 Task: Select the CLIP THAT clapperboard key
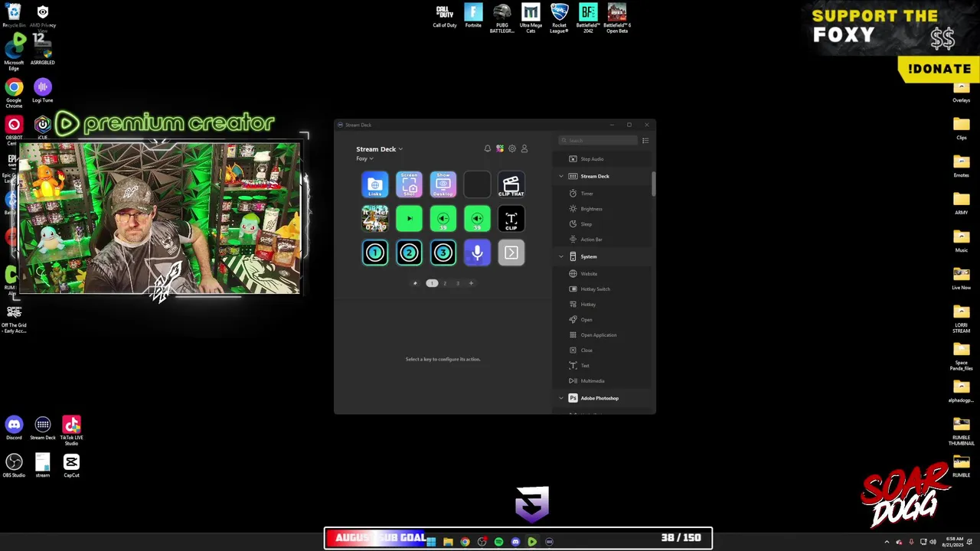pyautogui.click(x=511, y=184)
